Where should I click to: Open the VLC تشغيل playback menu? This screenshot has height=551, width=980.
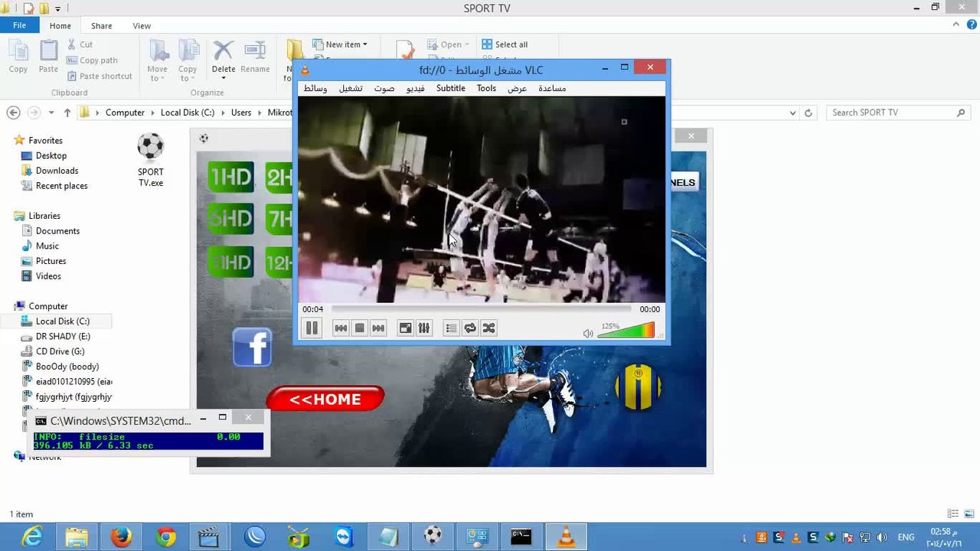pos(351,89)
